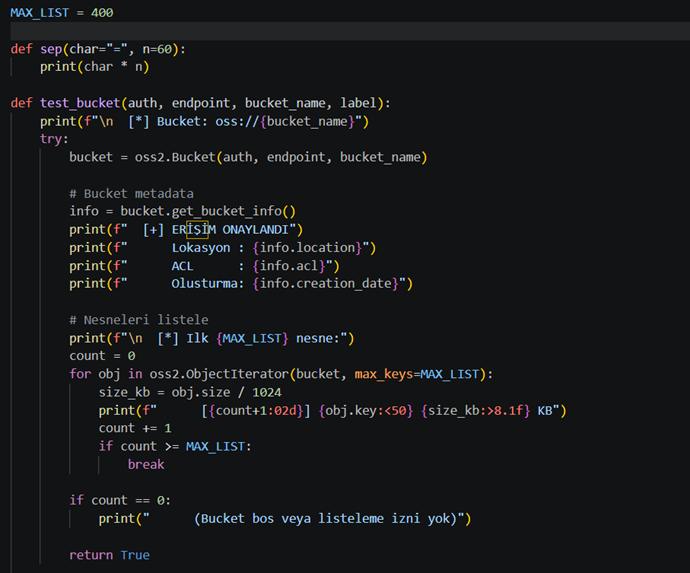Viewport: 690px width, 573px height.
Task: Click 'get_bucket_info()' method call
Action: coord(234,211)
